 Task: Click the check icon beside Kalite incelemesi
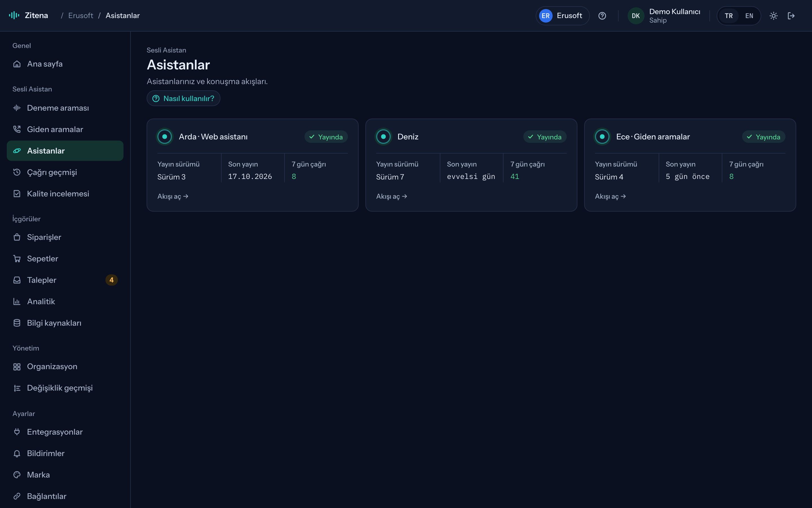pyautogui.click(x=17, y=194)
